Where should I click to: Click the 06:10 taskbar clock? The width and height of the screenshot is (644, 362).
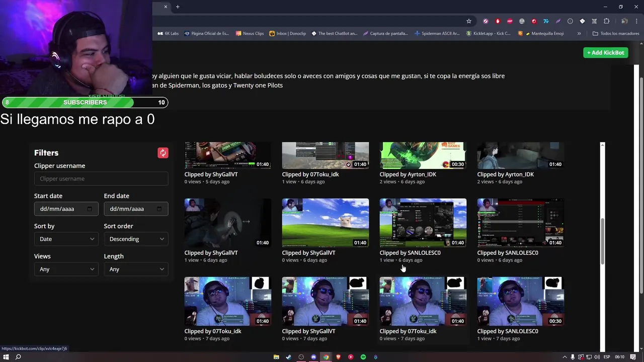[x=620, y=357]
